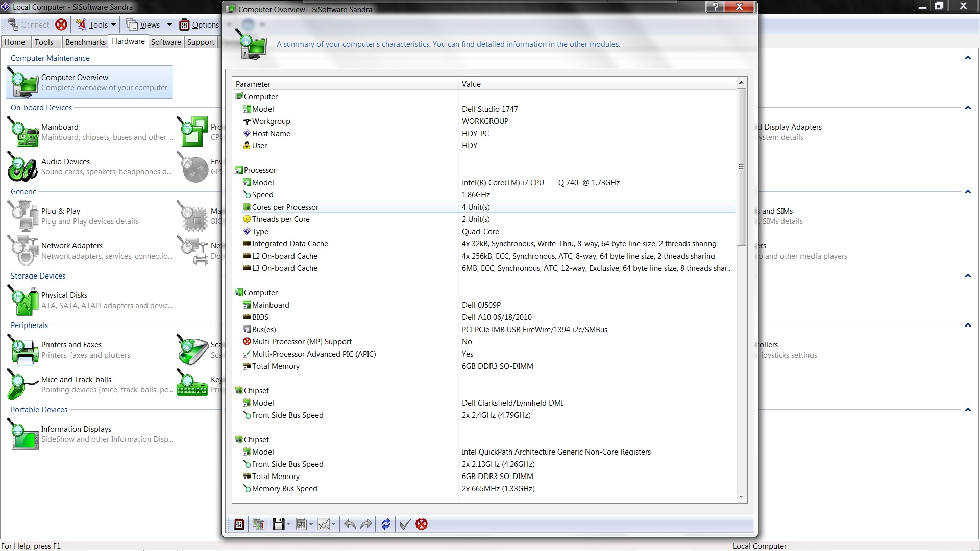This screenshot has width=980, height=551.
Task: Click the Parameter column header
Action: tap(346, 84)
